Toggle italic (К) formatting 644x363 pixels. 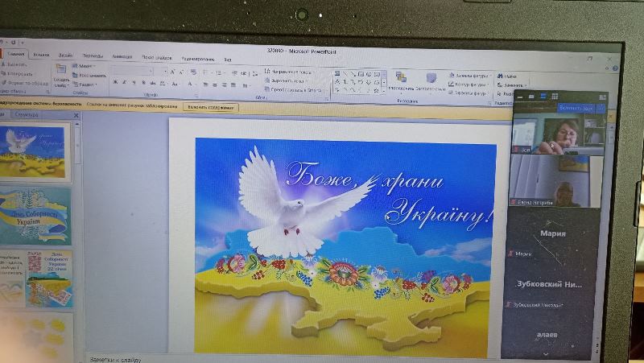[125, 83]
